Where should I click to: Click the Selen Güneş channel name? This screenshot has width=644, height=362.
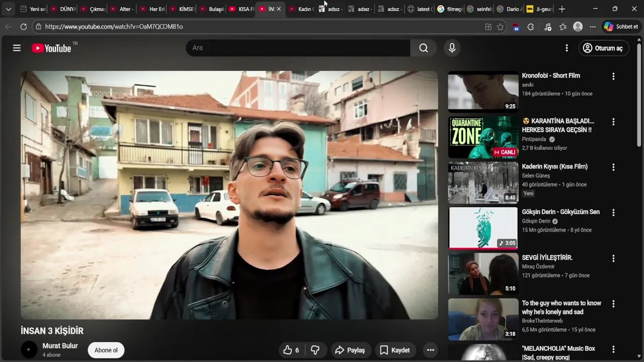click(536, 175)
